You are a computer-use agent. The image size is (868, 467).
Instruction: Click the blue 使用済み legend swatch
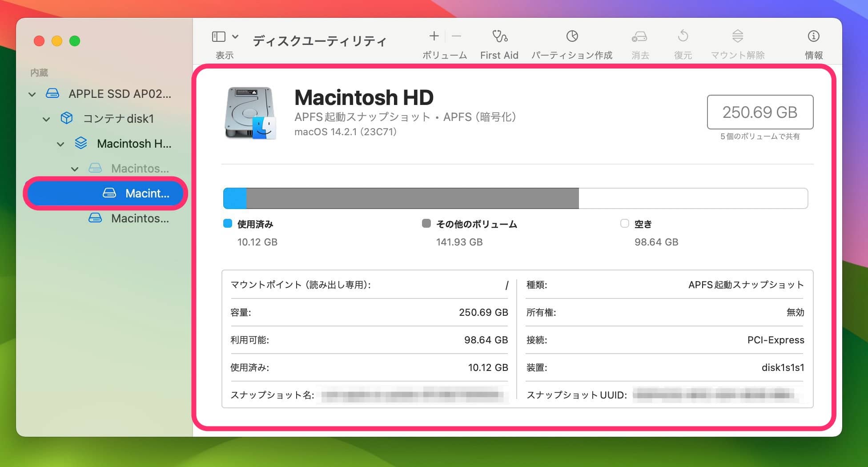point(228,223)
